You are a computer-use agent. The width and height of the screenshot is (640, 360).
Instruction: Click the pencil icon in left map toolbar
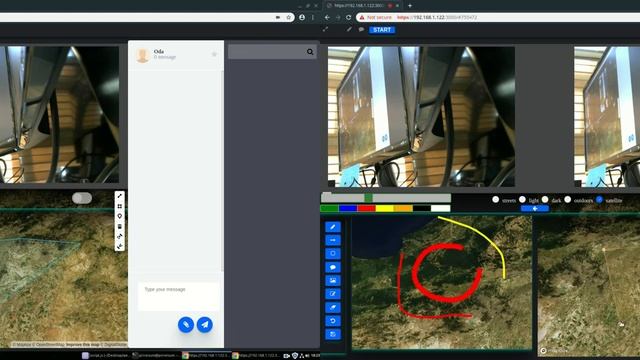(x=120, y=196)
